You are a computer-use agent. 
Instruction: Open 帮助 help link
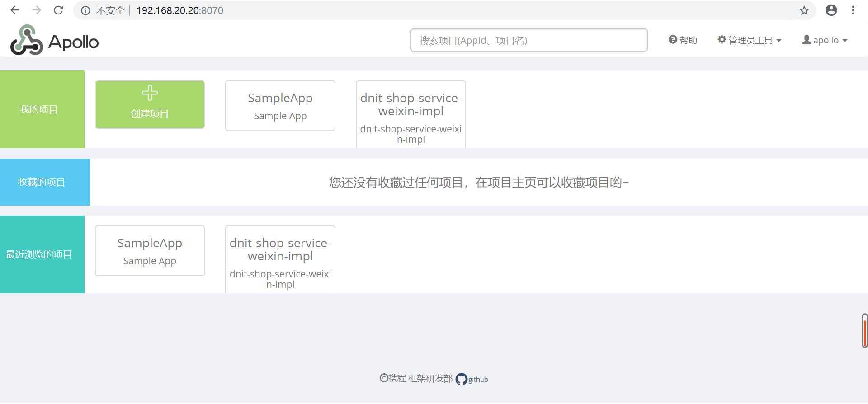(683, 40)
